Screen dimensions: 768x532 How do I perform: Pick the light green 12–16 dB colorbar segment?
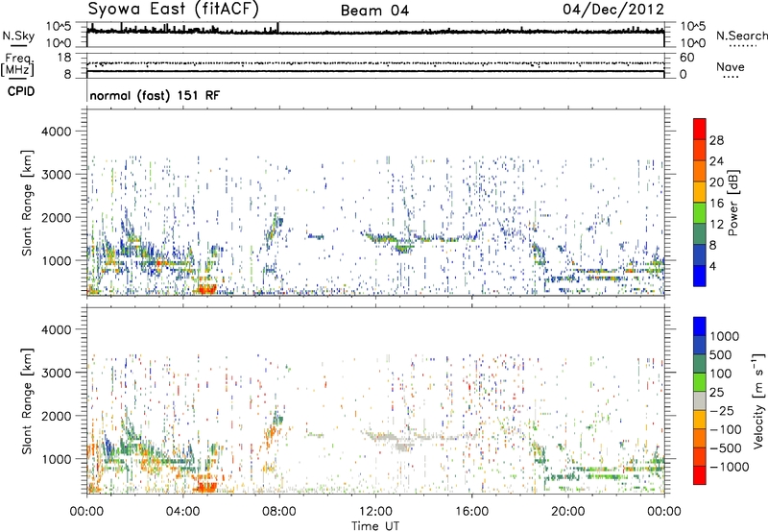700,213
